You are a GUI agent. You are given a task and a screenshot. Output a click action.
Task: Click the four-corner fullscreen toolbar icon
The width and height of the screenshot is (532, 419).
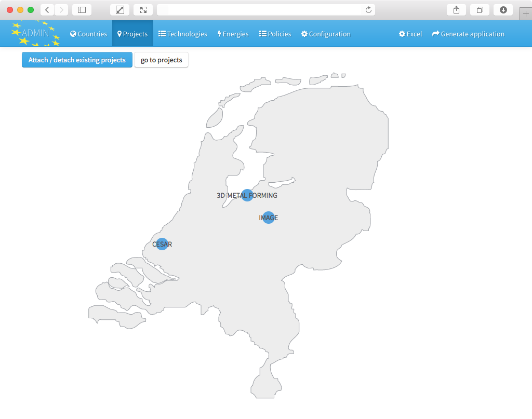143,10
